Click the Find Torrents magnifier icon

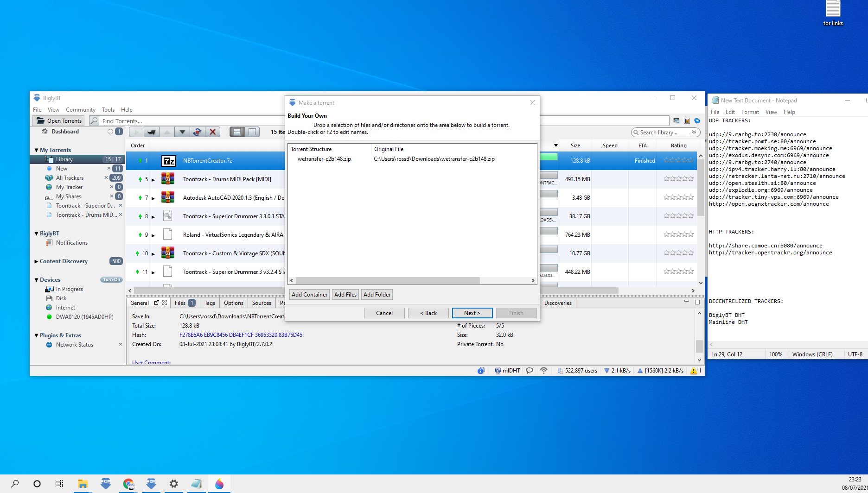coord(94,121)
